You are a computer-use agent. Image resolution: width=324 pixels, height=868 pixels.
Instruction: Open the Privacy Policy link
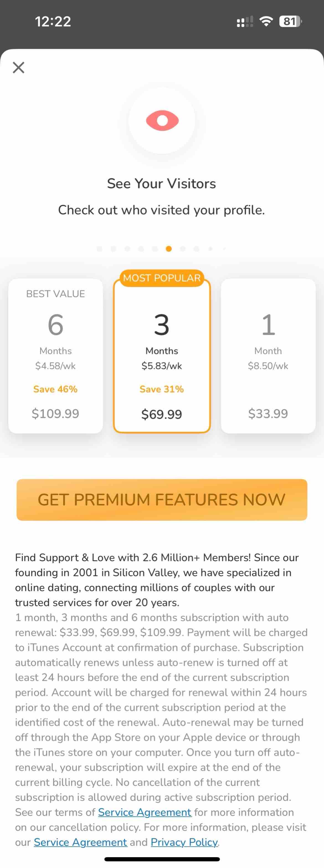coord(184,842)
